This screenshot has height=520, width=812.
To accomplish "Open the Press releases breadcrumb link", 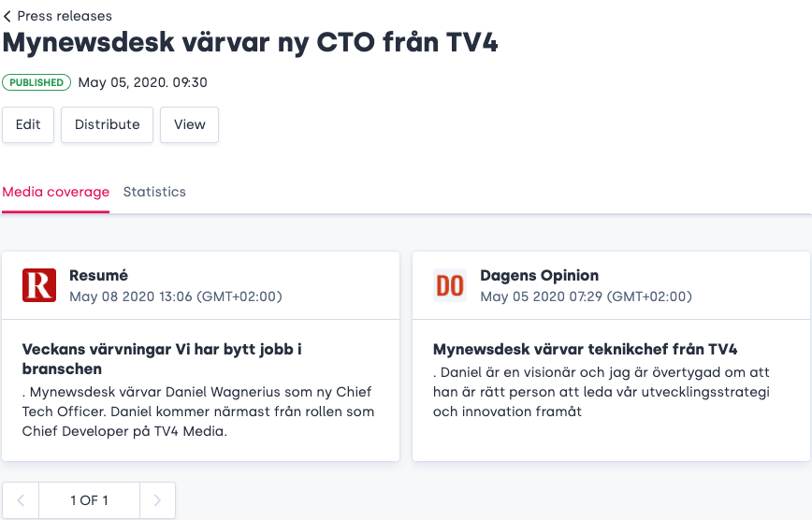I will pyautogui.click(x=64, y=16).
